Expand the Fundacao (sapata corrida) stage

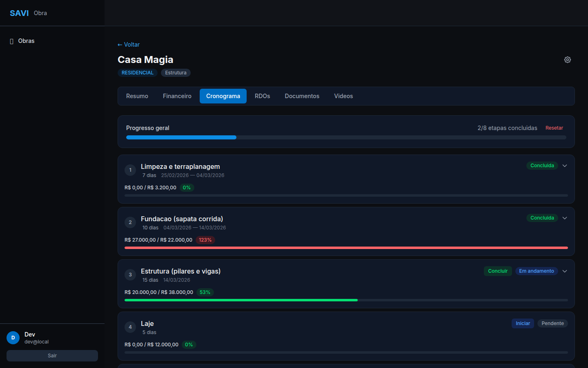point(565,218)
